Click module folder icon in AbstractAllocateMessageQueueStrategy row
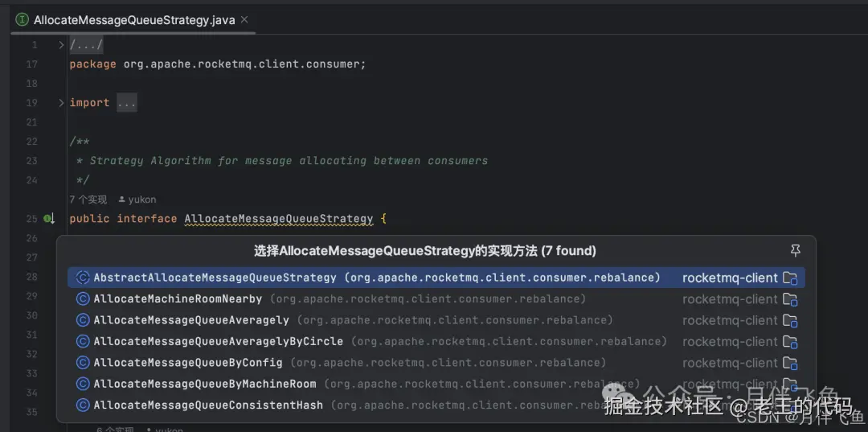Image resolution: width=868 pixels, height=432 pixels. pyautogui.click(x=790, y=278)
